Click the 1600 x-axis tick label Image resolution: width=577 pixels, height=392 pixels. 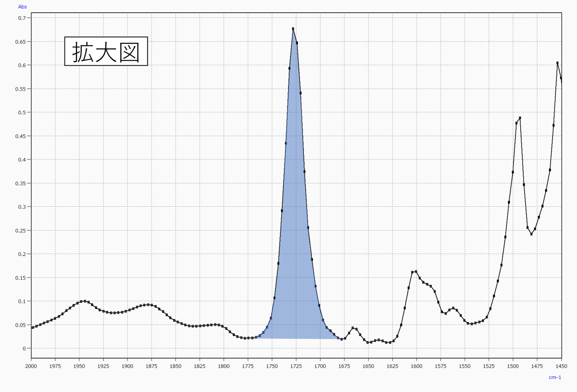pyautogui.click(x=416, y=366)
